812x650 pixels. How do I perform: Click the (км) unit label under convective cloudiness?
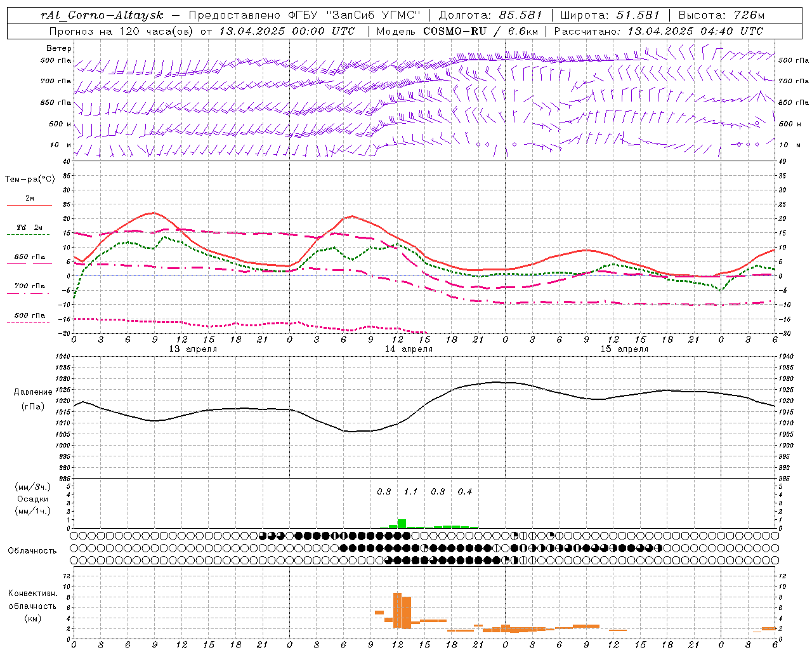click(32, 618)
